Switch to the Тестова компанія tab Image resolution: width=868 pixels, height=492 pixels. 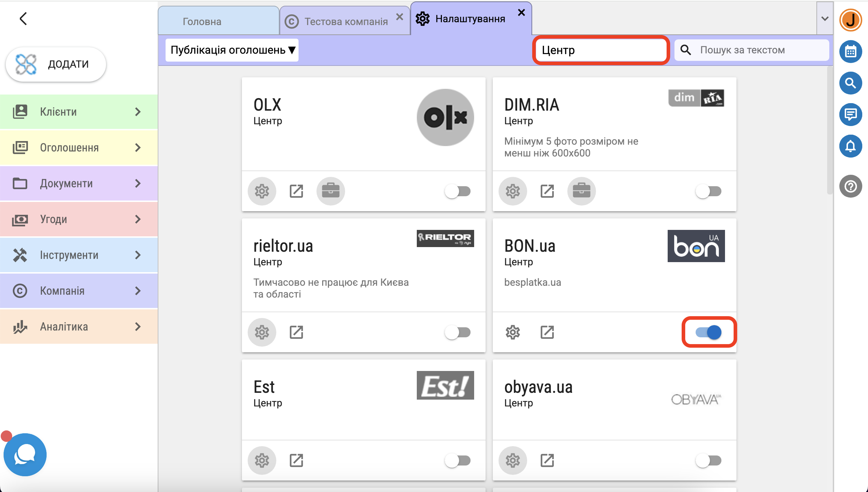pyautogui.click(x=346, y=21)
